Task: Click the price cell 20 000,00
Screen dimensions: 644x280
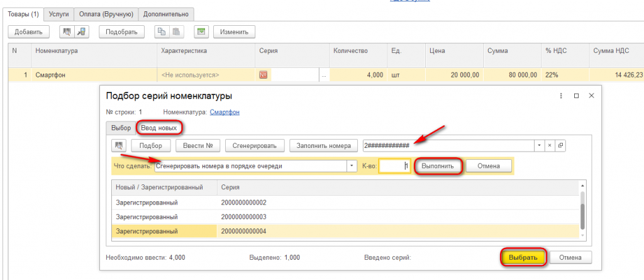Action: (454, 76)
